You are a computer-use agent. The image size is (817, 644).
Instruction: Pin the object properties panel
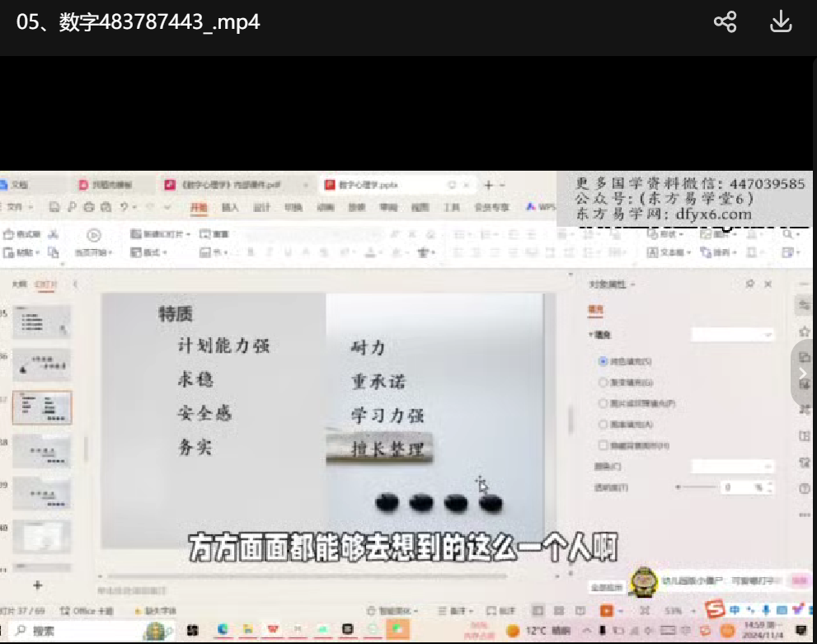click(749, 284)
